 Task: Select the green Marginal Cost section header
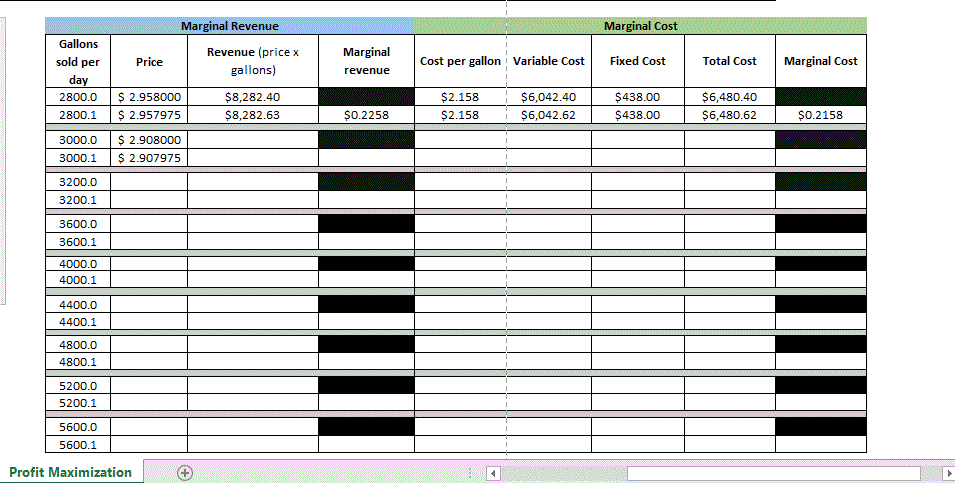pos(640,26)
